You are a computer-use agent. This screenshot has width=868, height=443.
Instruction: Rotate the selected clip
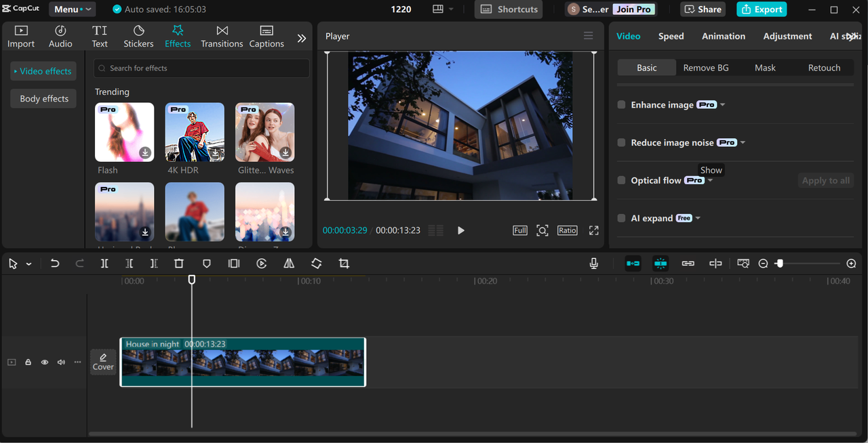(317, 263)
